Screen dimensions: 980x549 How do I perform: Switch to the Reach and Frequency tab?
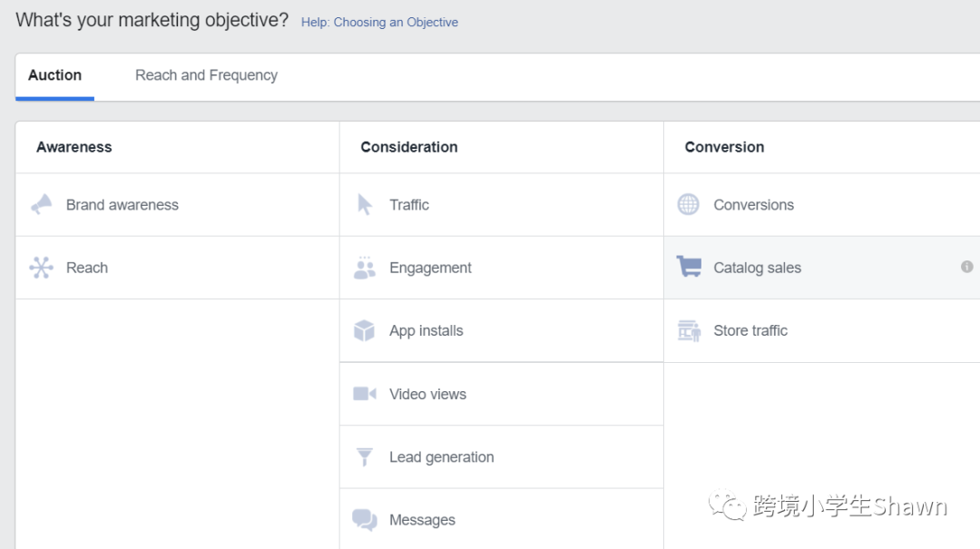pos(206,75)
